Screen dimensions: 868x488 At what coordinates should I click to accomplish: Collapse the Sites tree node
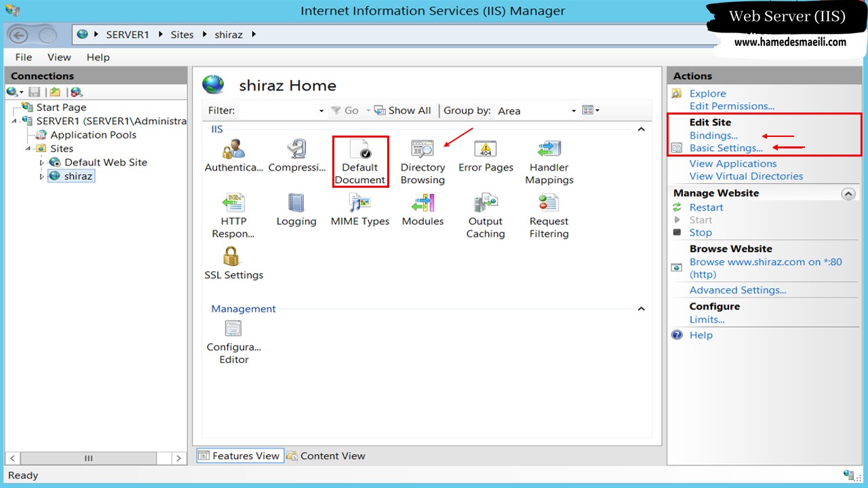28,148
